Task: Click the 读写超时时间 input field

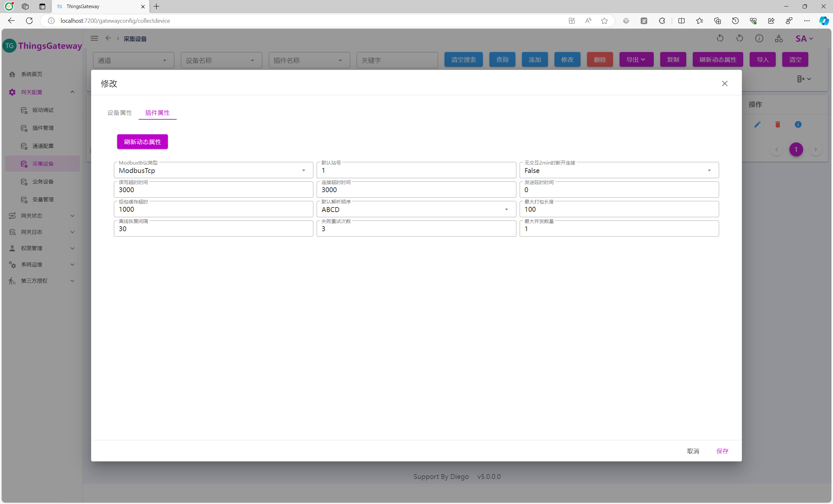Action: click(x=213, y=190)
